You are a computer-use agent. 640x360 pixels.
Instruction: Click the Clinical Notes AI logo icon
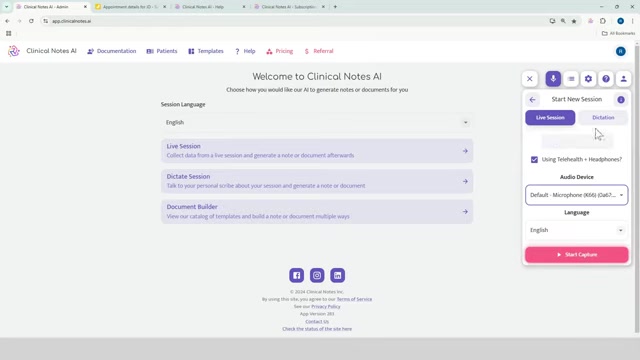(13, 51)
